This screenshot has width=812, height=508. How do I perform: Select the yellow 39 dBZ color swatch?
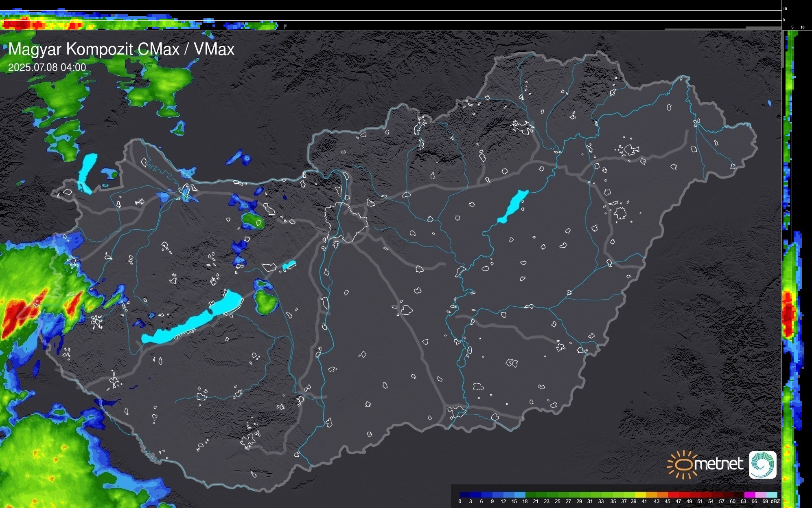click(x=640, y=495)
